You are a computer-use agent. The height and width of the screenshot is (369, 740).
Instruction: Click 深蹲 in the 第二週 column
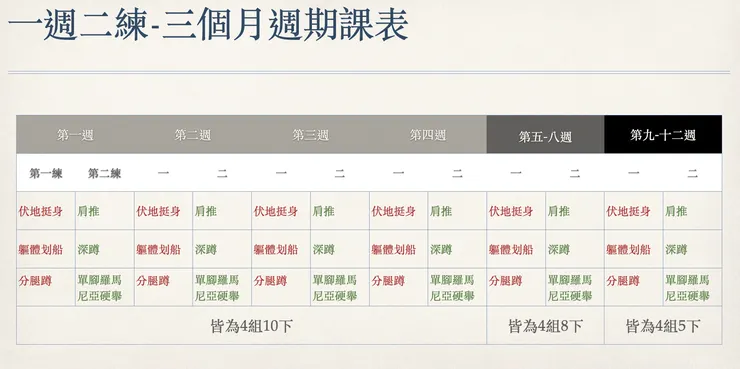206,250
